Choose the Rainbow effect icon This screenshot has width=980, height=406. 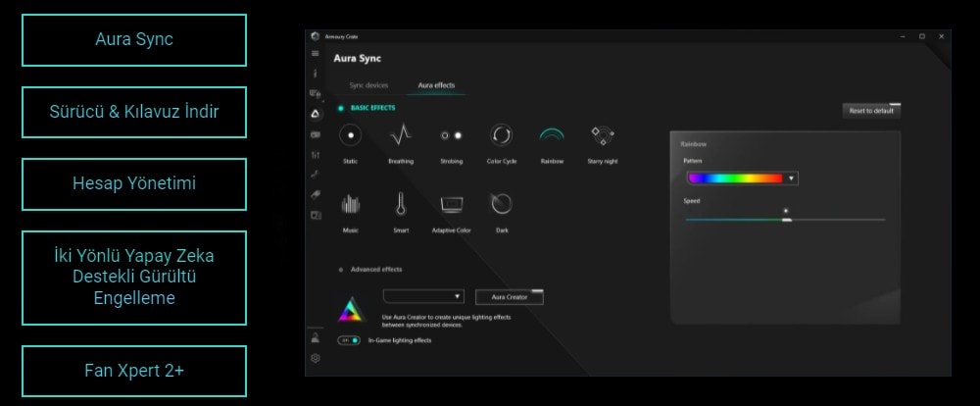click(x=552, y=135)
